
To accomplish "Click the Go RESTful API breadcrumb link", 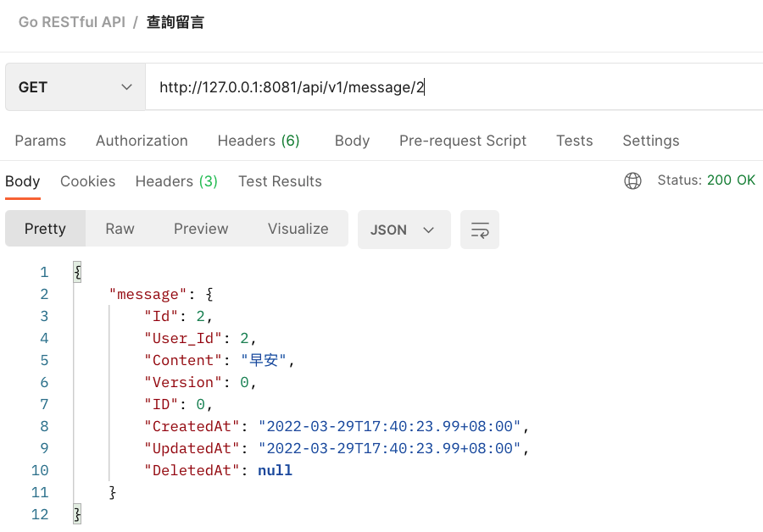I will [x=72, y=22].
